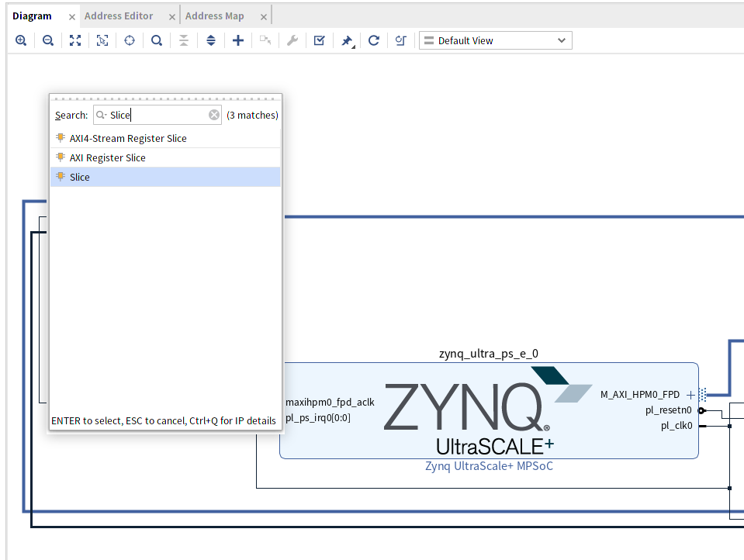
Task: Click the Validate Design checkmark icon
Action: tap(320, 40)
